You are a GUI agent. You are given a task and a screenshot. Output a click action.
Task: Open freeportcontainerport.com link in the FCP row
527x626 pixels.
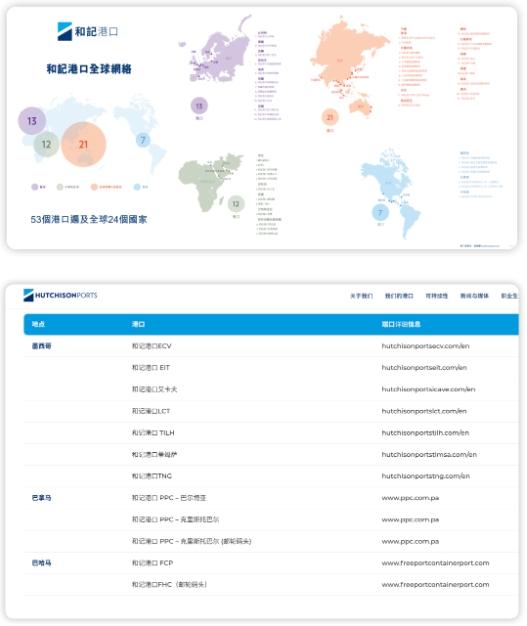point(435,563)
